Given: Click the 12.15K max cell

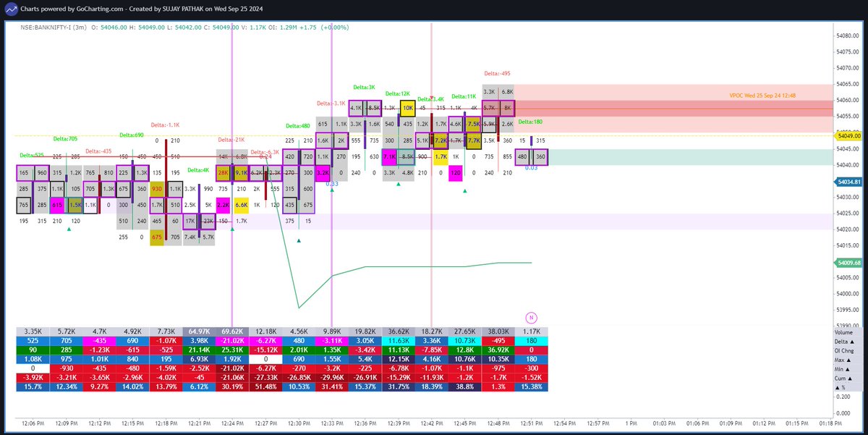Looking at the screenshot, I should click(397, 360).
